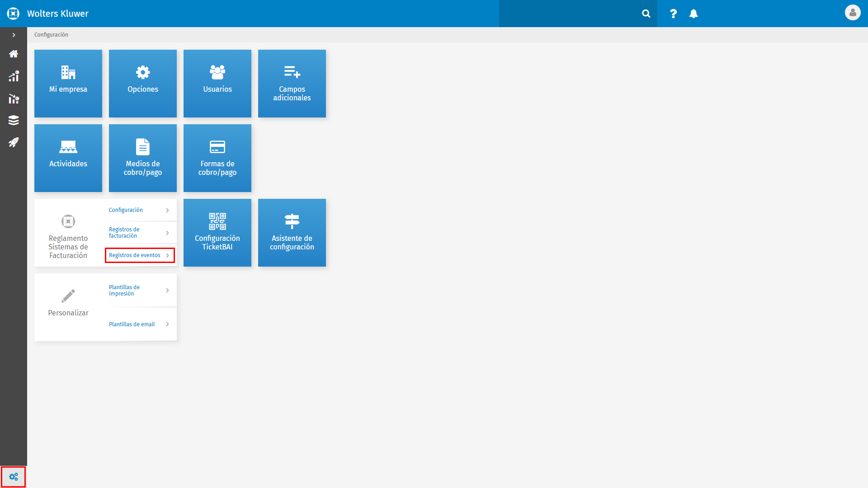Open the Usuarios tile
The image size is (868, 488).
(x=217, y=84)
